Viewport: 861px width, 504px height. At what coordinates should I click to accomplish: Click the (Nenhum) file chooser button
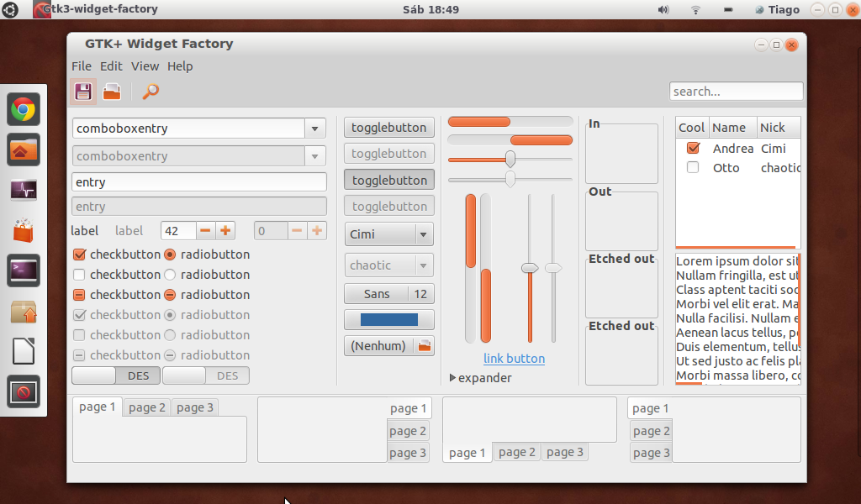coord(389,346)
